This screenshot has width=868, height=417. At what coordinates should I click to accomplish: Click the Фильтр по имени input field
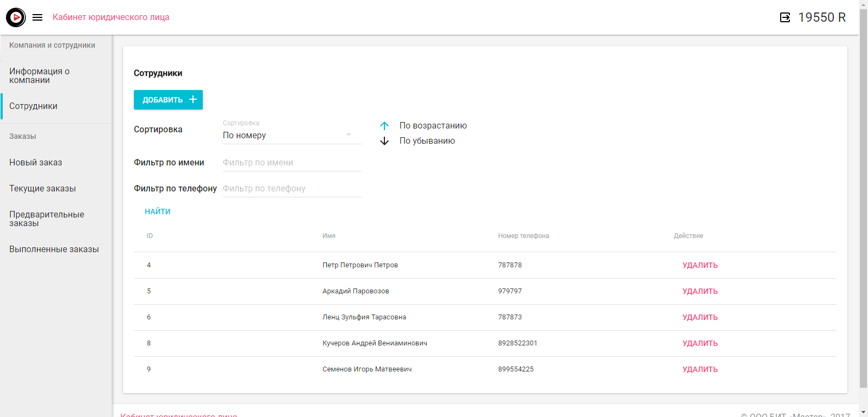[291, 163]
